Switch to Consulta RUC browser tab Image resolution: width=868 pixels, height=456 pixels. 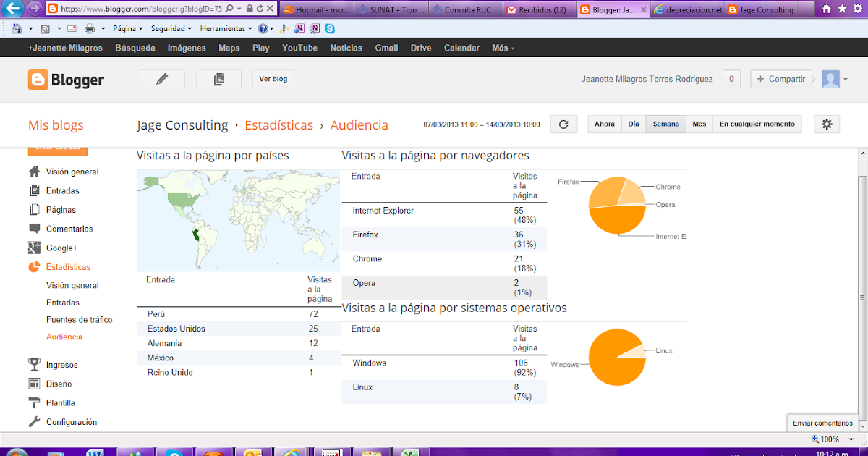pos(465,9)
